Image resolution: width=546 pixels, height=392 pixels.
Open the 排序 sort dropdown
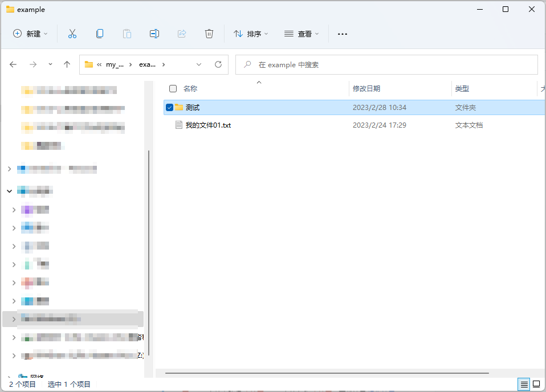click(251, 34)
